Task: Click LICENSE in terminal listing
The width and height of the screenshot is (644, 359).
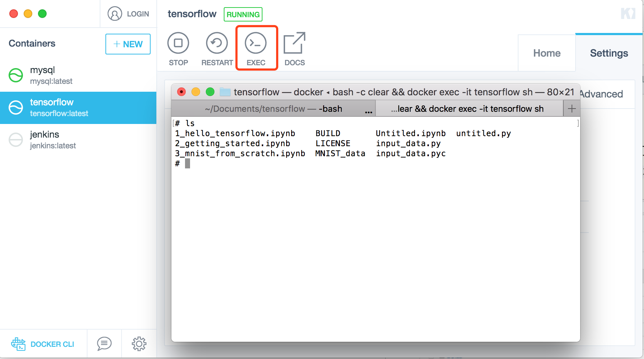Action: [333, 143]
